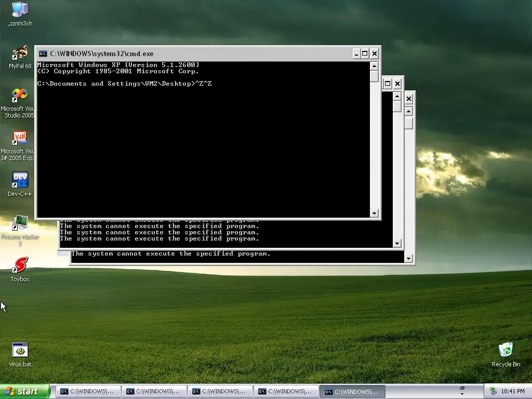Image resolution: width=532 pixels, height=399 pixels.
Task: Close the second cmd window behind
Action: click(x=397, y=84)
